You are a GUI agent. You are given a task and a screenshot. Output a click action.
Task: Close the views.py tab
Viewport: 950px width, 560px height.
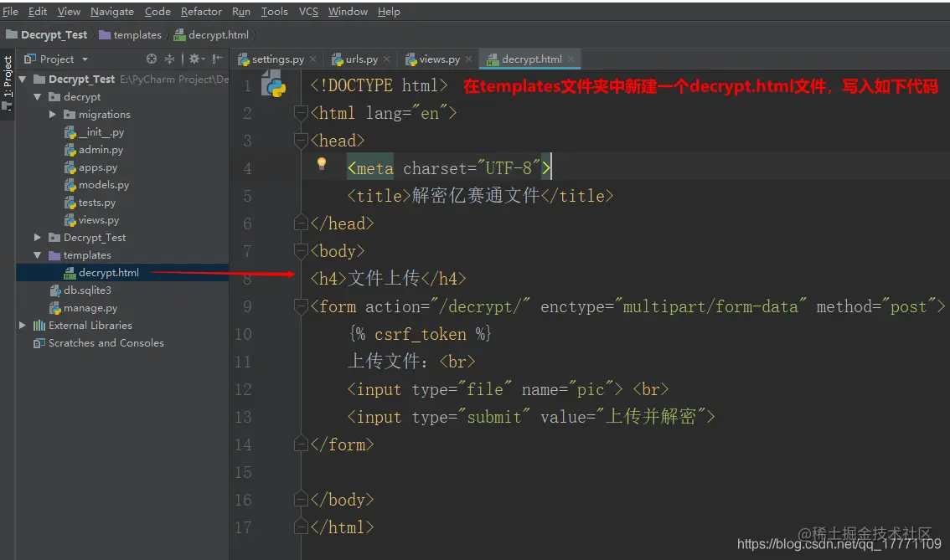(x=468, y=59)
